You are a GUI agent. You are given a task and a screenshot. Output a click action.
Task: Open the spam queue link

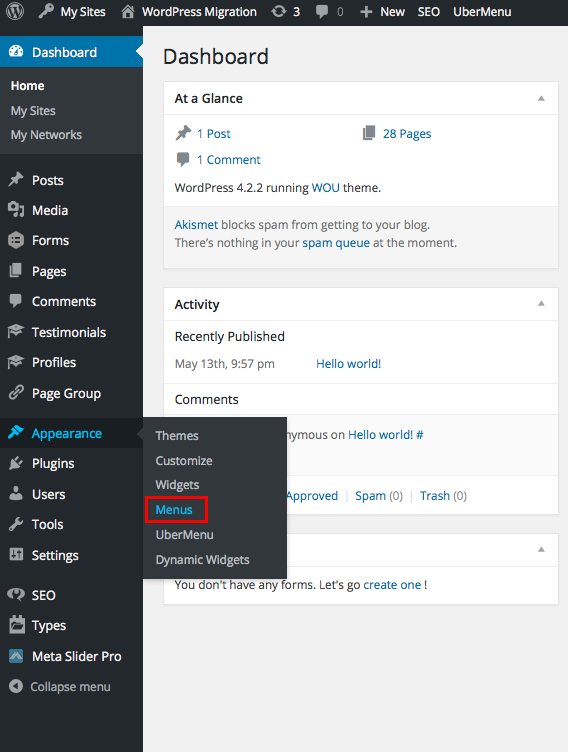coord(336,243)
